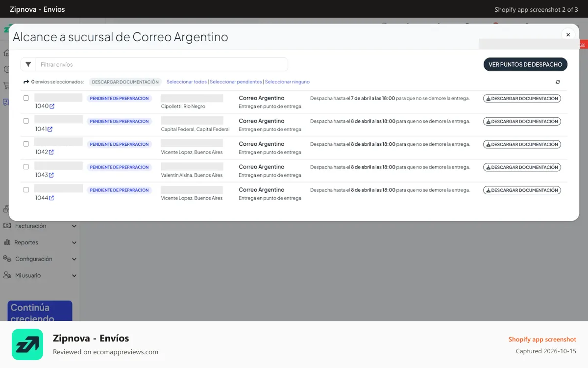Click the VER PUNTOS DE DESPACHO button
The image size is (588, 368).
(x=525, y=64)
